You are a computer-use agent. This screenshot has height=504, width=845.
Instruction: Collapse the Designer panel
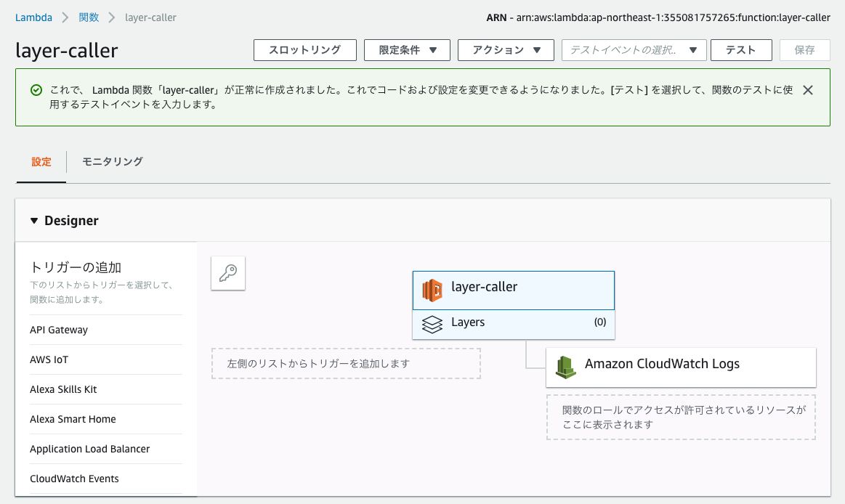pos(34,220)
